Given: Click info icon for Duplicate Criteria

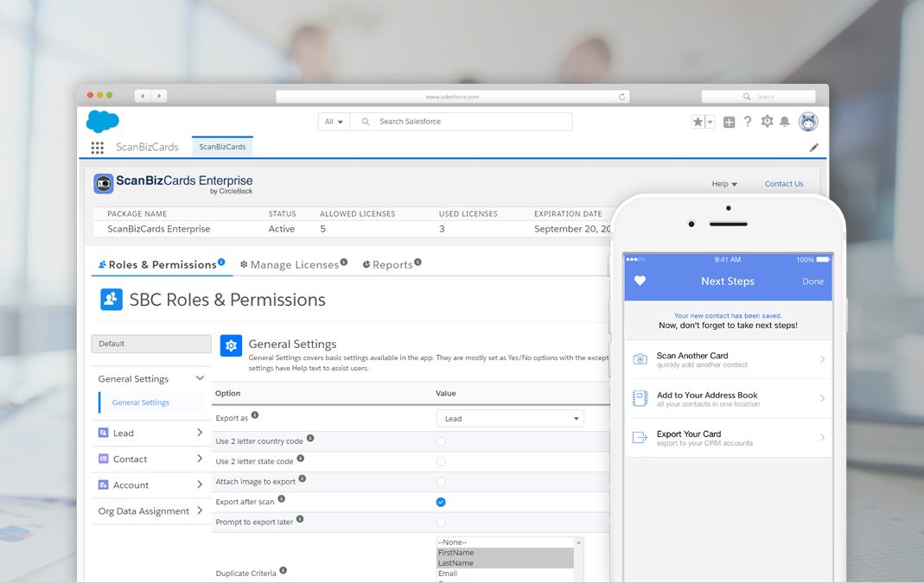Looking at the screenshot, I should 283,570.
